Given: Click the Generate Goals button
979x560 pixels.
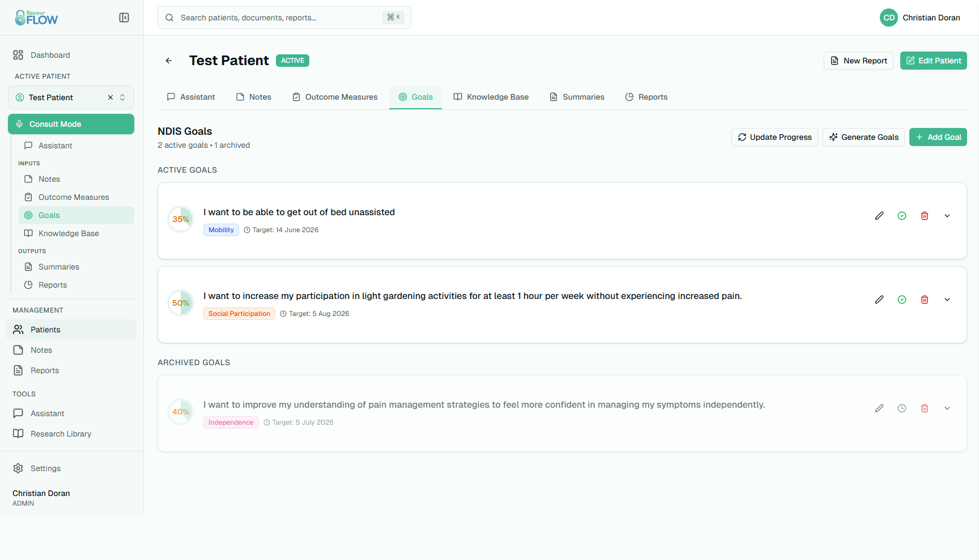Looking at the screenshot, I should click(863, 137).
